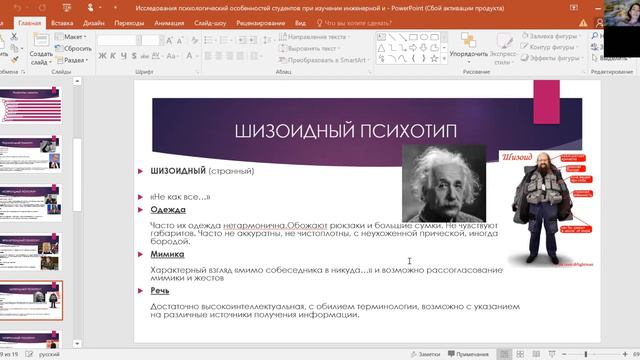Image resolution: width=640 pixels, height=360 pixels.
Task: Open Направление текста text direction dropdown
Action: (x=315, y=37)
